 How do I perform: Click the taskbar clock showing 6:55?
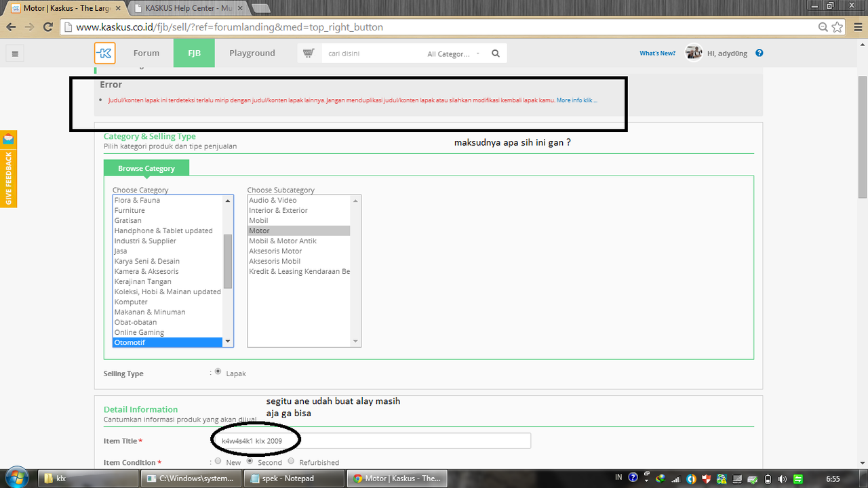pos(833,478)
